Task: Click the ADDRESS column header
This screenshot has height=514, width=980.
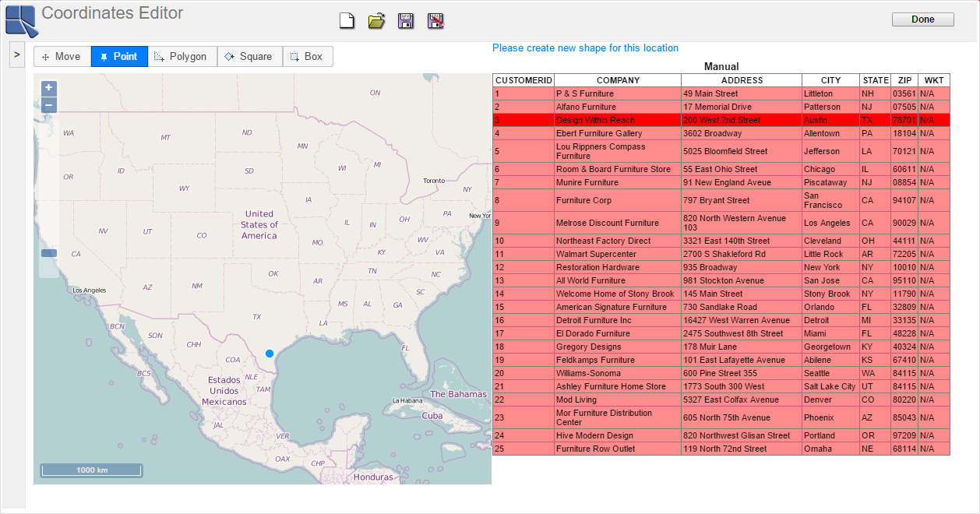Action: (742, 80)
